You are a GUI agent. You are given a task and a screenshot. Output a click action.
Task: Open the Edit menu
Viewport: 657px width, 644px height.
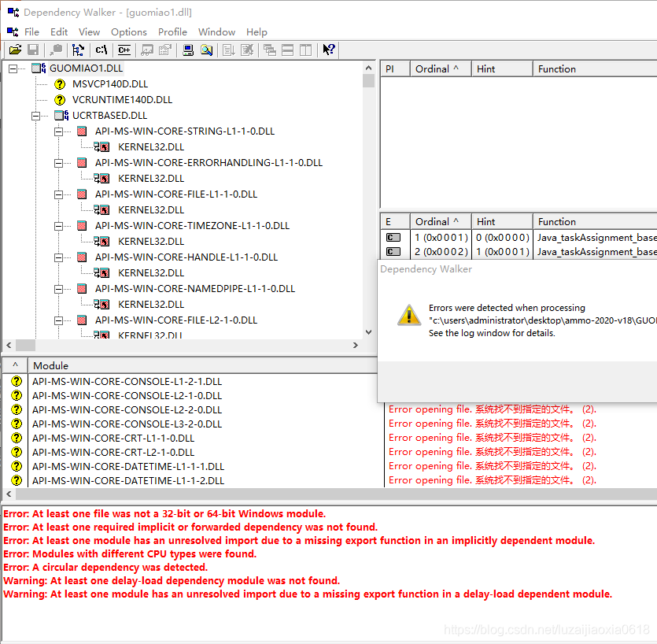click(x=59, y=31)
